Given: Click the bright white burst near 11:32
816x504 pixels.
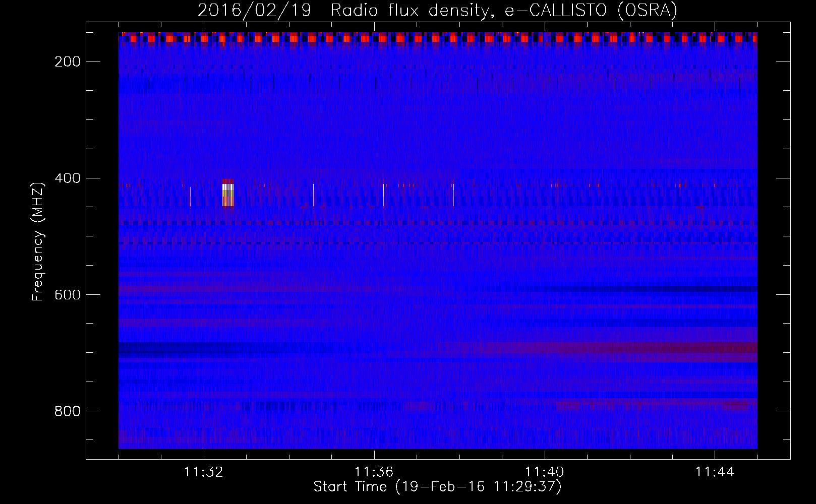Looking at the screenshot, I should click(x=228, y=195).
